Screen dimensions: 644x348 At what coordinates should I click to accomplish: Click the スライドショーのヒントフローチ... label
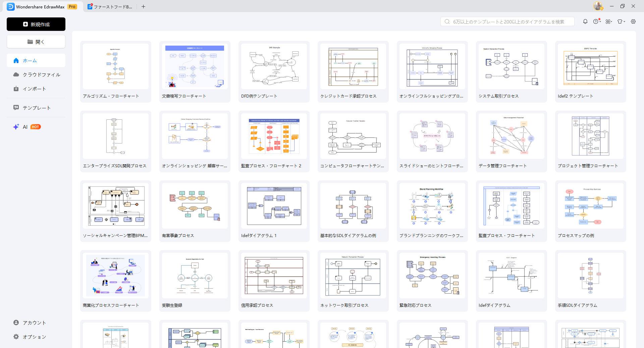(x=431, y=166)
